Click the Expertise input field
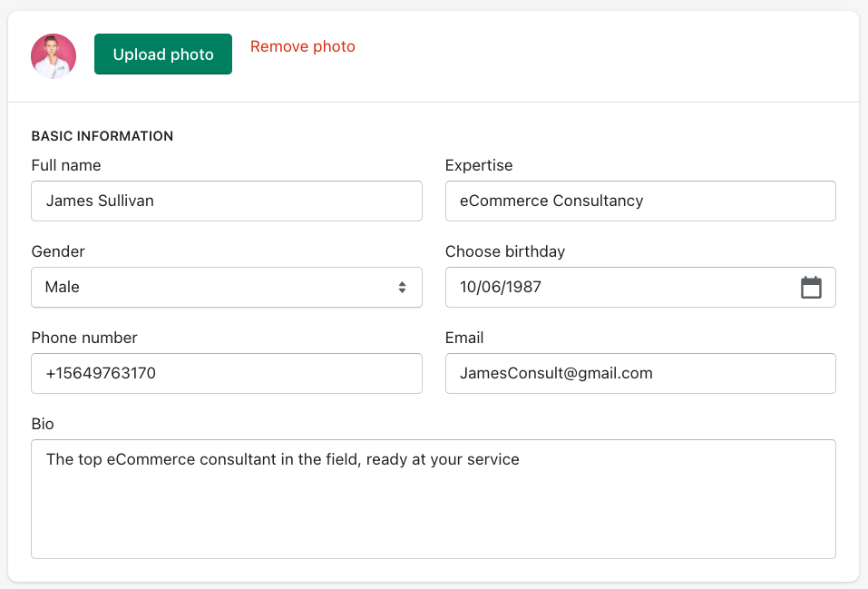 (x=640, y=201)
